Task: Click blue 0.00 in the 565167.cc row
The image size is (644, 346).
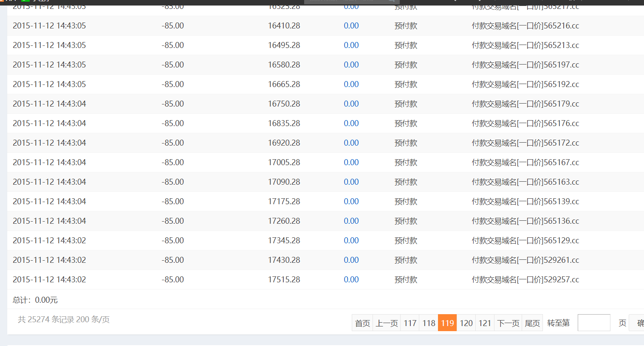Action: tap(351, 163)
